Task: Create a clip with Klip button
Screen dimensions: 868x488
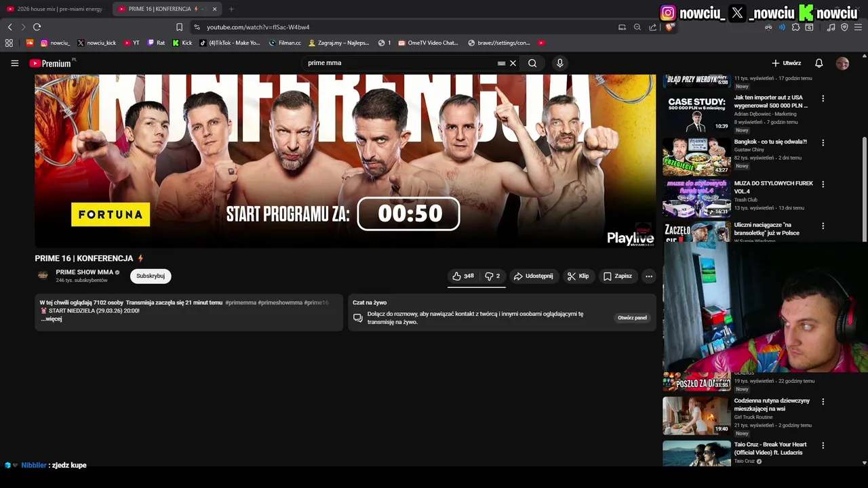Action: (578, 276)
